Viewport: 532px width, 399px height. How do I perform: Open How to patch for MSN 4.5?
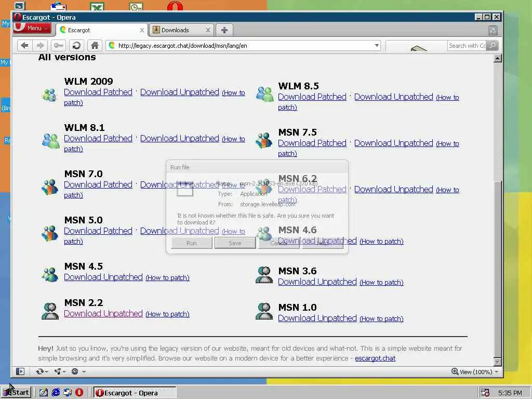(x=167, y=278)
